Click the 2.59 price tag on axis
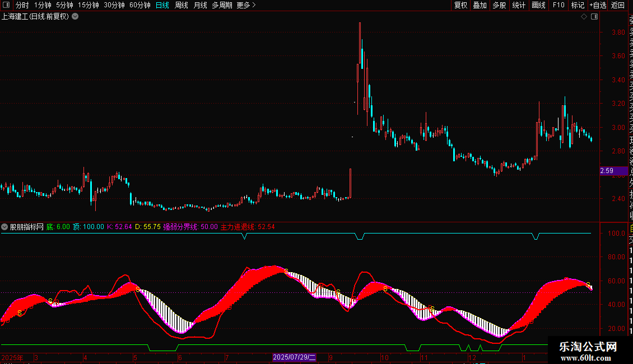Image resolution: width=633 pixels, height=364 pixels. click(x=613, y=171)
